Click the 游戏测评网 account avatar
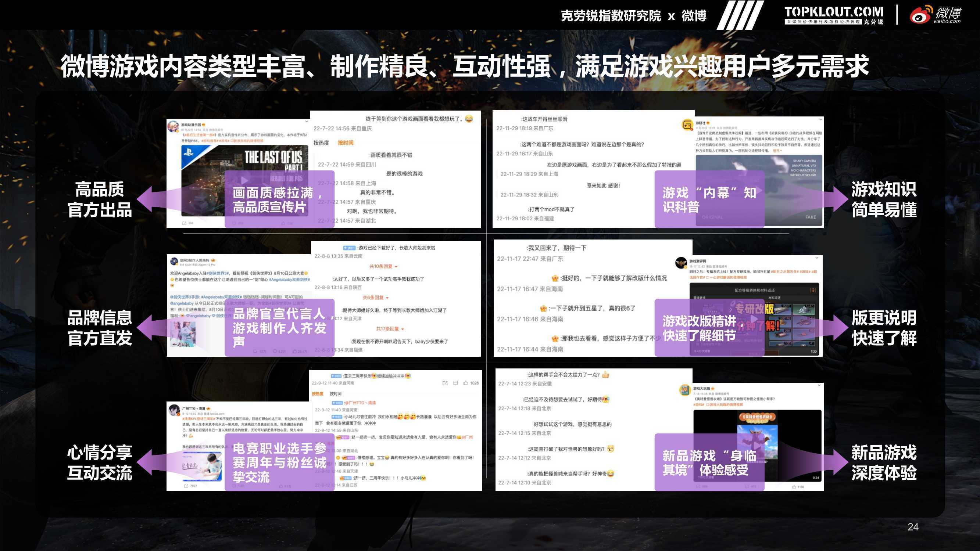 click(x=681, y=263)
